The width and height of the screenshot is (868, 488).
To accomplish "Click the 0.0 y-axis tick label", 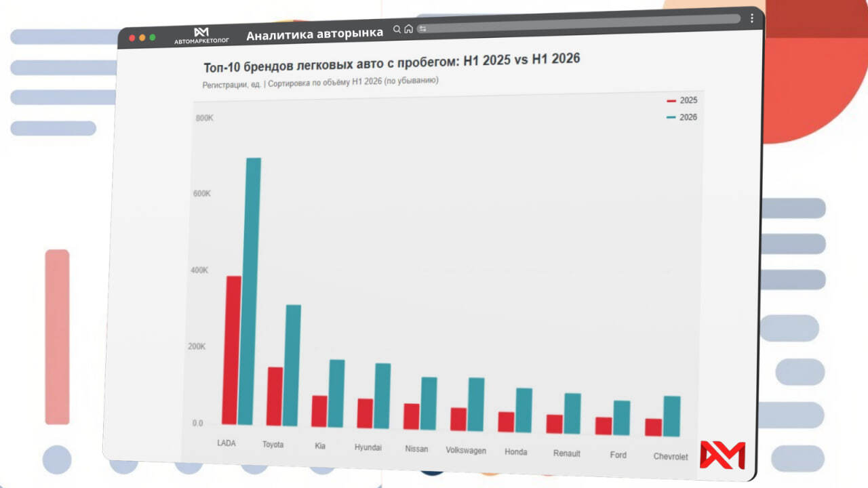I will [x=197, y=424].
